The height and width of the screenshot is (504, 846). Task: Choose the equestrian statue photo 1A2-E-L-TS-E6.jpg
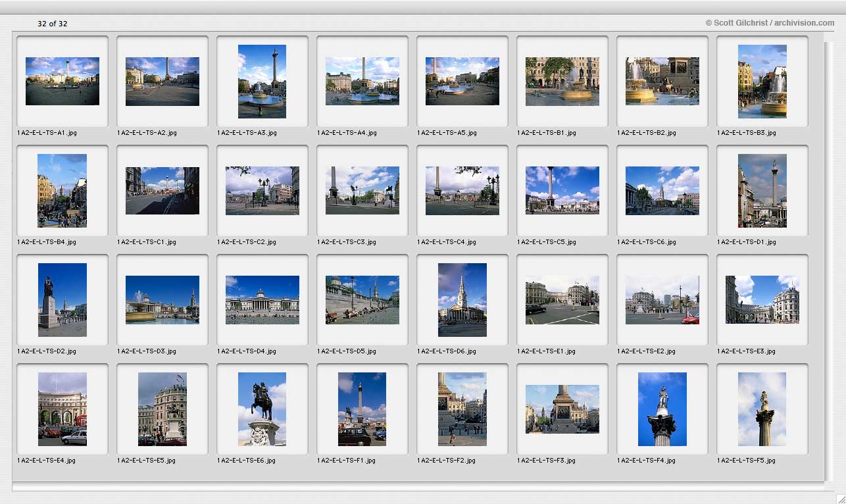(262, 409)
